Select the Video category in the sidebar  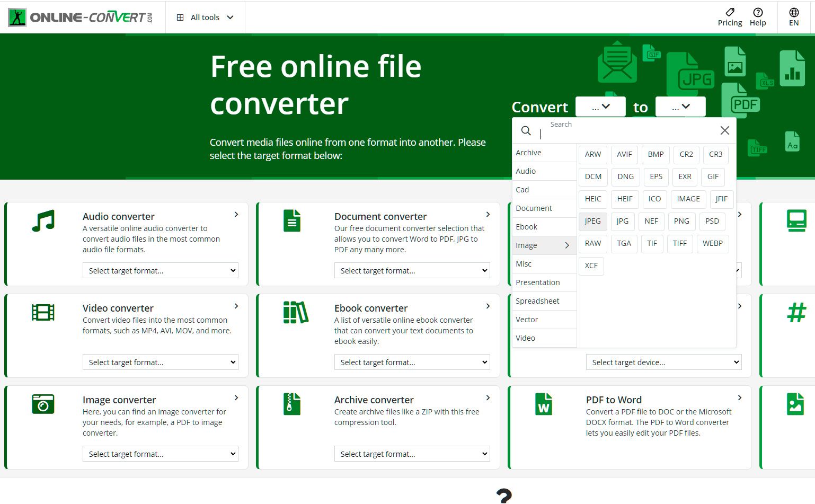[525, 338]
